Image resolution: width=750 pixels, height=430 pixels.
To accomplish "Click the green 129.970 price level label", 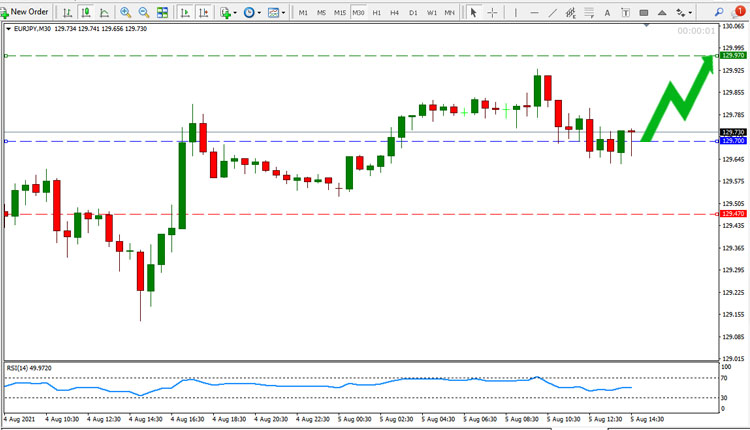I will [x=733, y=55].
